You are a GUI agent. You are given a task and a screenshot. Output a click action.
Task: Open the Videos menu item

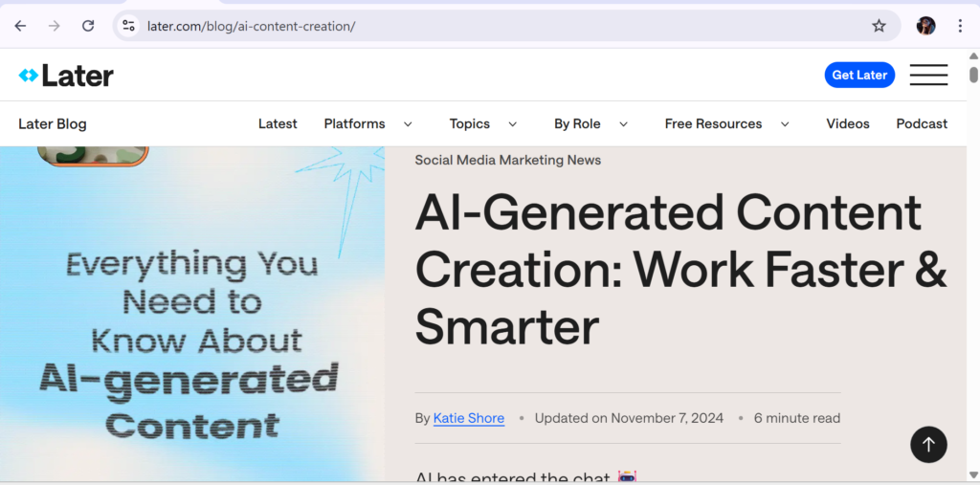click(848, 123)
